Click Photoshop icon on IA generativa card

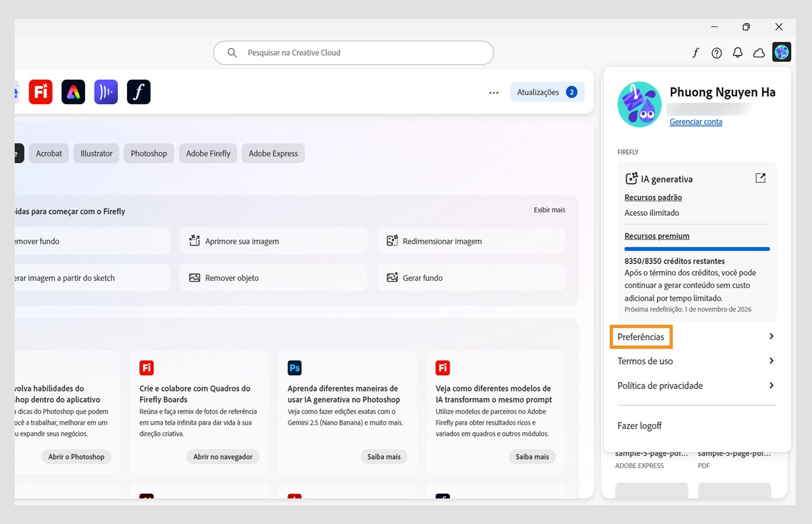point(295,368)
